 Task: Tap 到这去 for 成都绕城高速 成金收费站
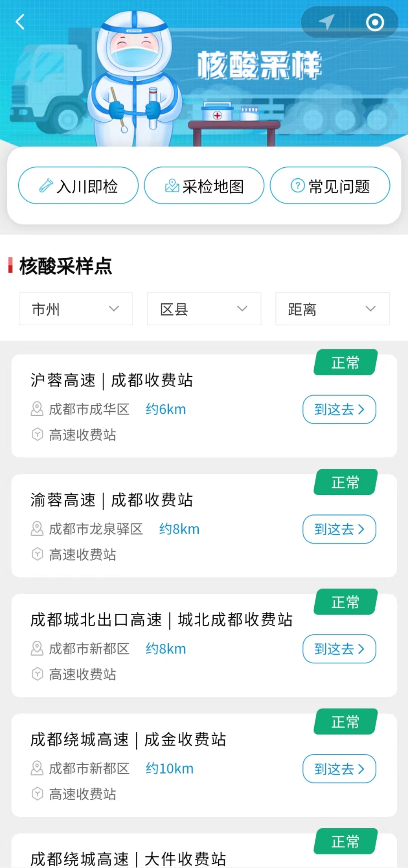(339, 769)
